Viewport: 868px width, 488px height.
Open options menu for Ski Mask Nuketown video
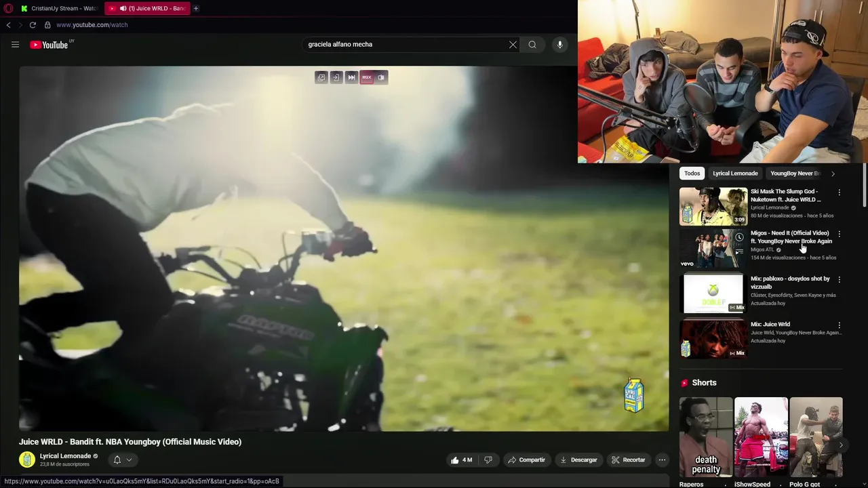coord(839,192)
